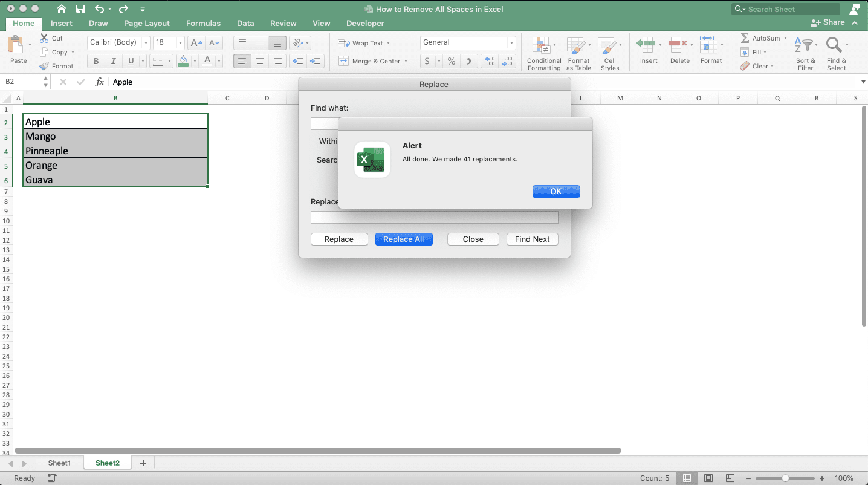Click the Replace All button

[404, 239]
